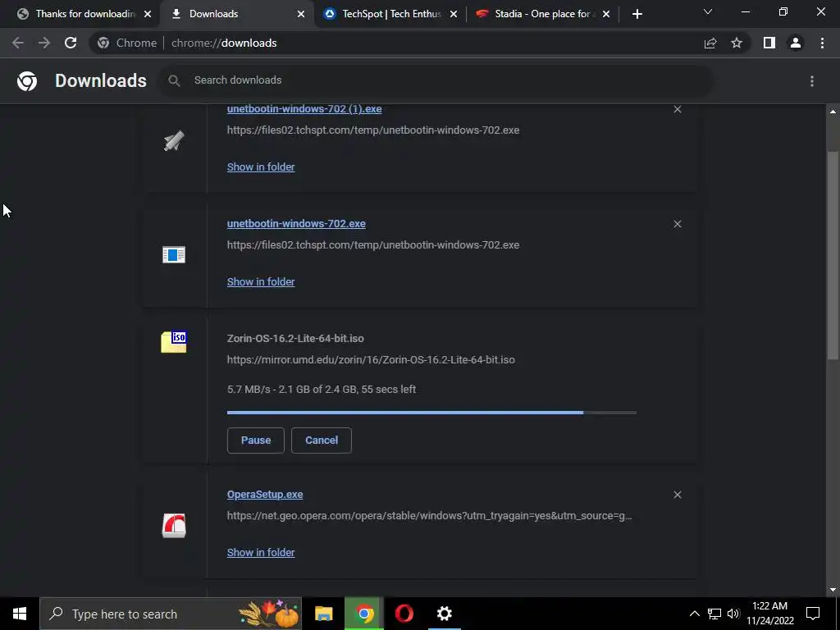Click the Chrome logo beside Downloads

[x=27, y=81]
